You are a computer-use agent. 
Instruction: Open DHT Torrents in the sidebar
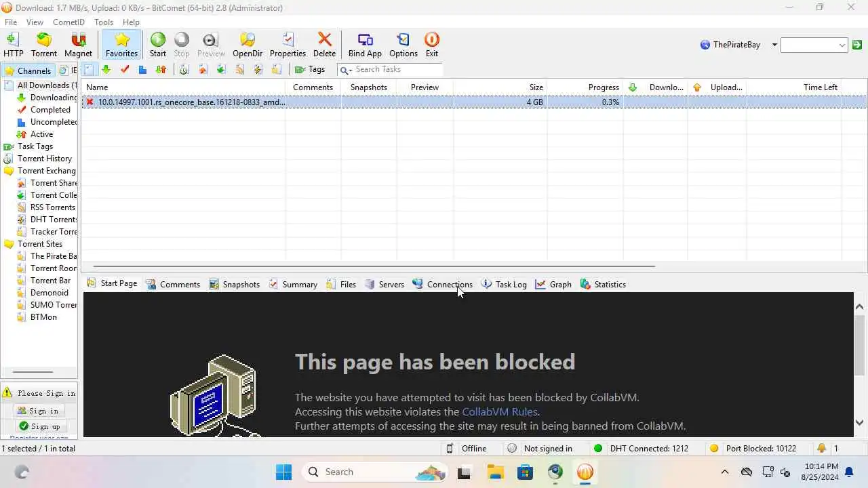pyautogui.click(x=47, y=220)
